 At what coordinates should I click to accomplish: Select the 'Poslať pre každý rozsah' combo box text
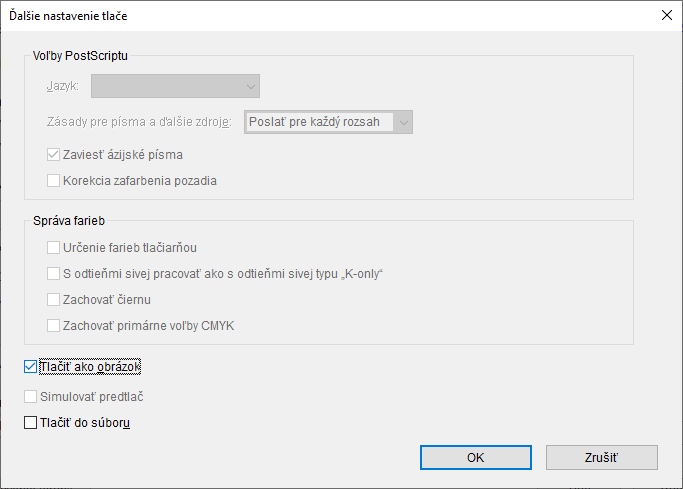pos(319,122)
